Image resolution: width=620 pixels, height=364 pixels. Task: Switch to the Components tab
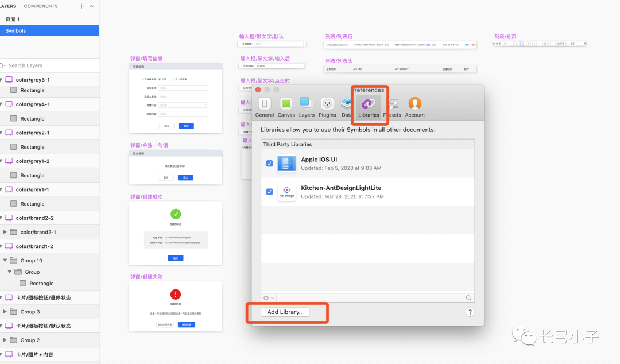click(41, 6)
